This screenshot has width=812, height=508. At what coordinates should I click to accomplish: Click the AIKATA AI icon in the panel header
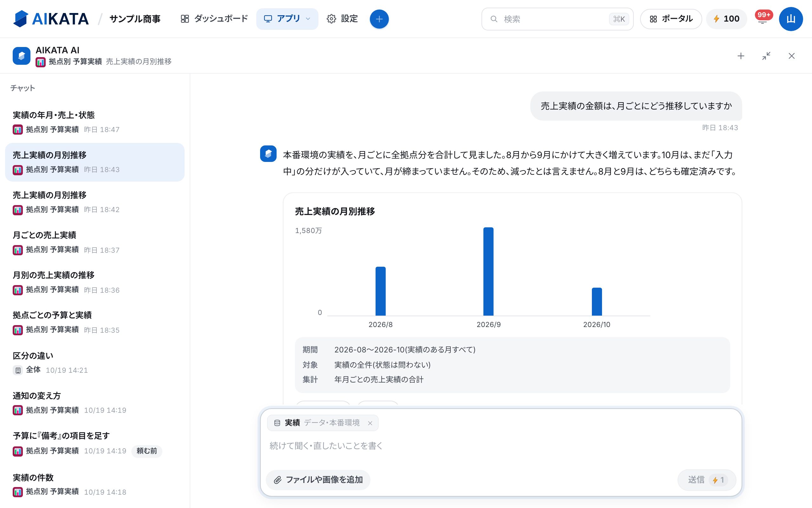[22, 56]
